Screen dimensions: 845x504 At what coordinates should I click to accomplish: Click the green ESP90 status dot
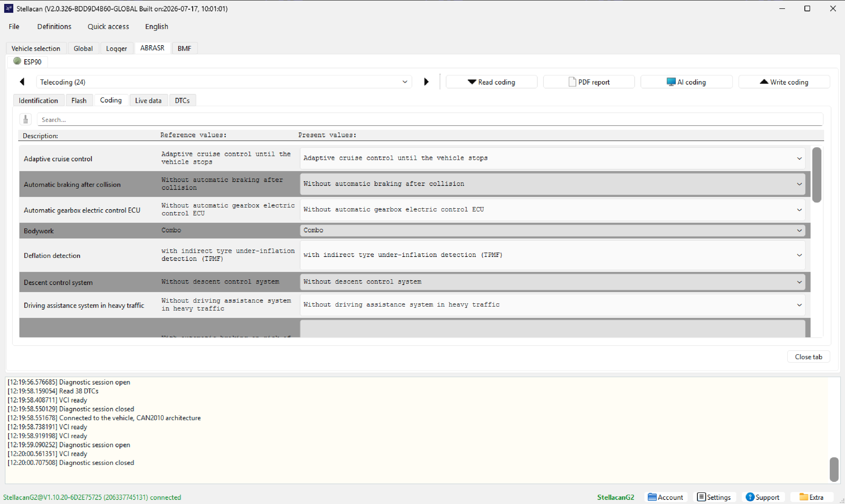(17, 61)
